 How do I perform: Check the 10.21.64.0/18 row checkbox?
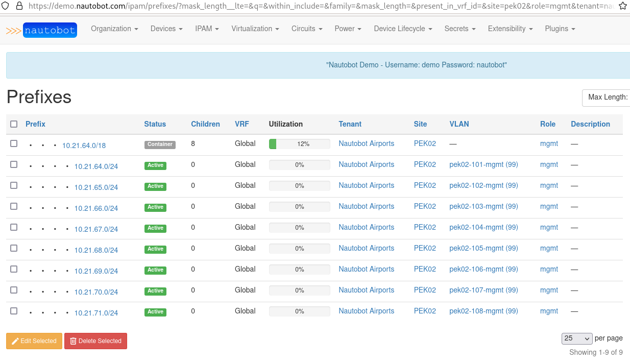point(14,143)
